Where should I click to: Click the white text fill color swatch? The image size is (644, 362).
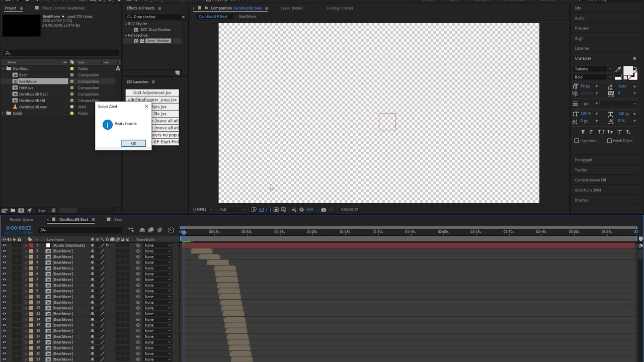pyautogui.click(x=628, y=71)
